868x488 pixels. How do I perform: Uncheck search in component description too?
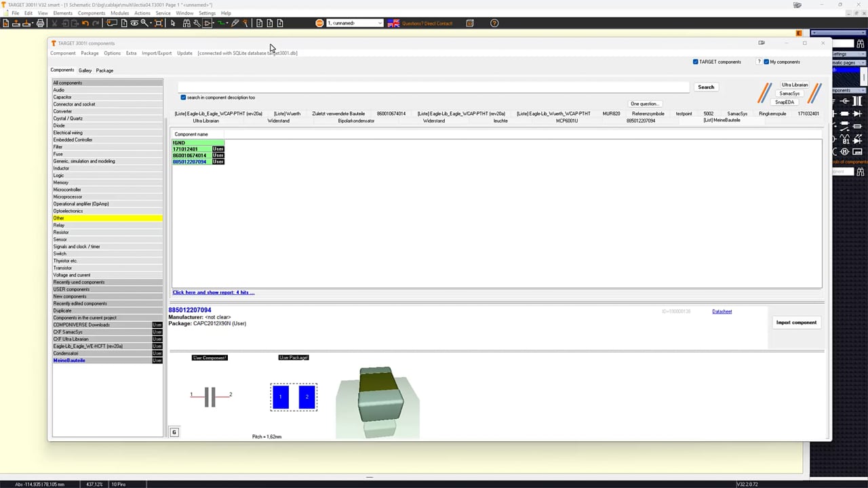click(x=183, y=98)
